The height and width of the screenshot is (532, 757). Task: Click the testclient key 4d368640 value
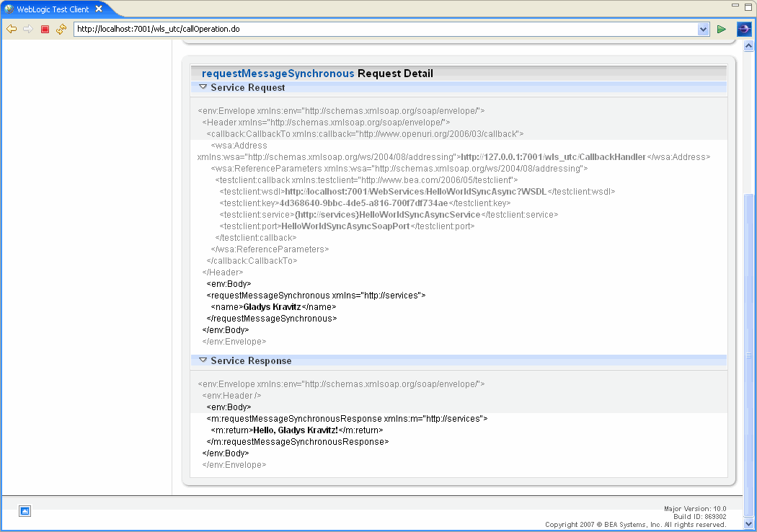point(364,203)
